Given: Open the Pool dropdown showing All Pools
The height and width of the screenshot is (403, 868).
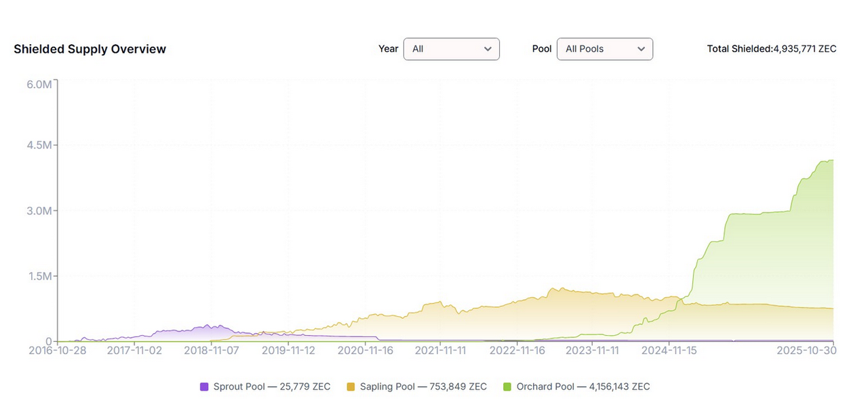Looking at the screenshot, I should [604, 49].
